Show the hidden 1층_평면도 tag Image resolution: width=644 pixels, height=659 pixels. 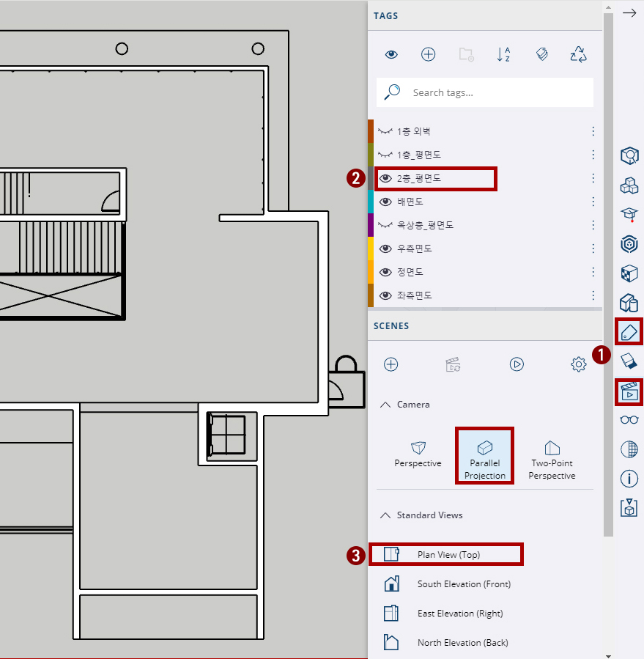click(385, 155)
